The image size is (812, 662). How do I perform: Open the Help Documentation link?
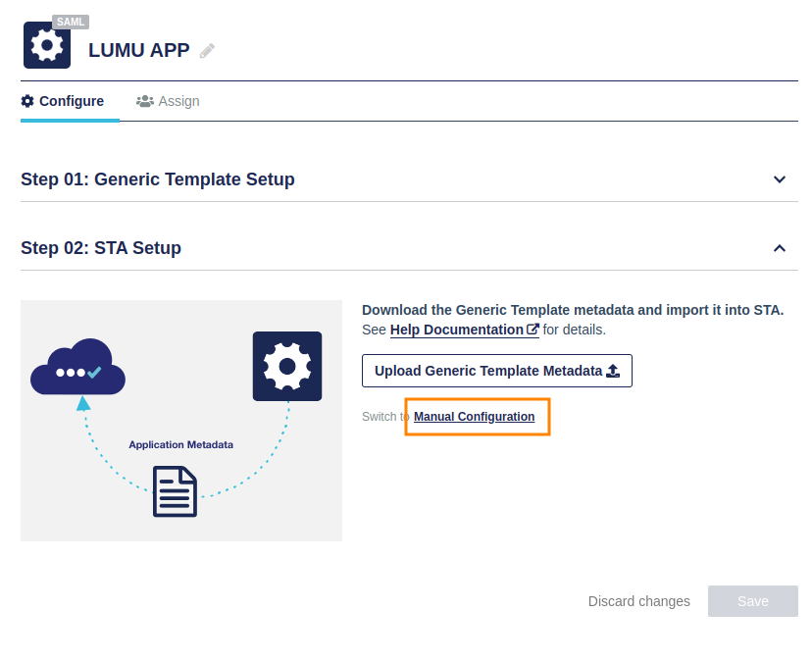(456, 330)
